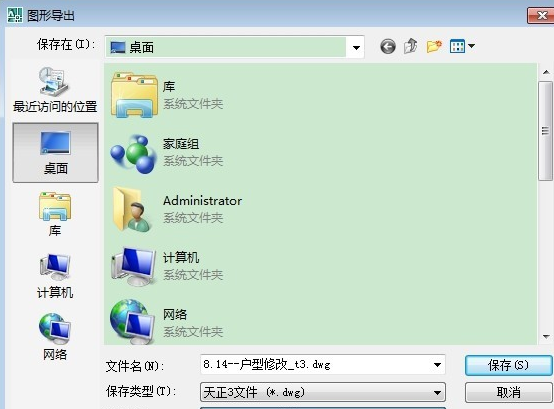The width and height of the screenshot is (554, 409).
Task: Click the file list scroll down arrow
Action: tap(546, 337)
